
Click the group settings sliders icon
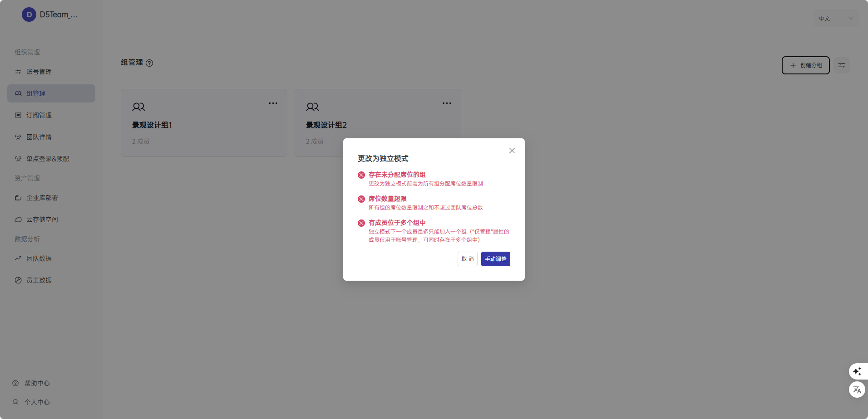click(x=842, y=65)
